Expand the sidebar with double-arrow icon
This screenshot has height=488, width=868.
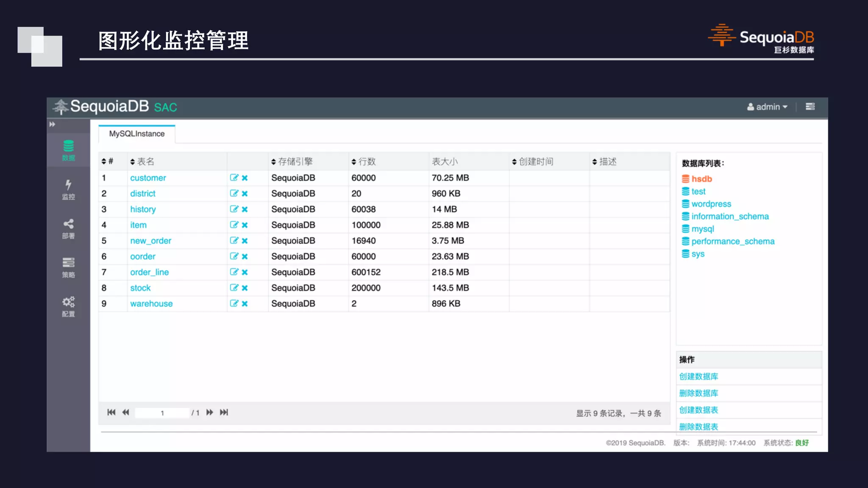[52, 124]
